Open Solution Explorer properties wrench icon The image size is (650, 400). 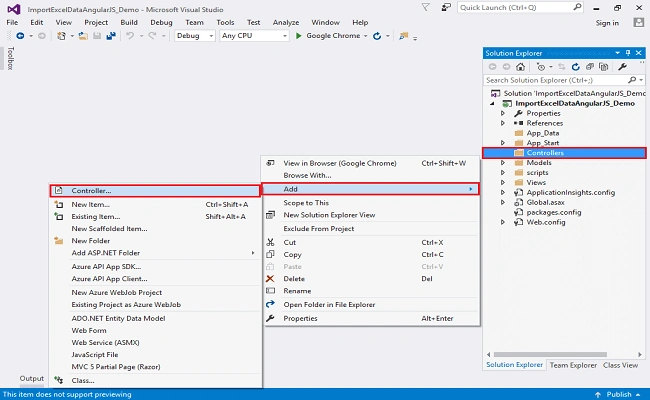pos(622,67)
